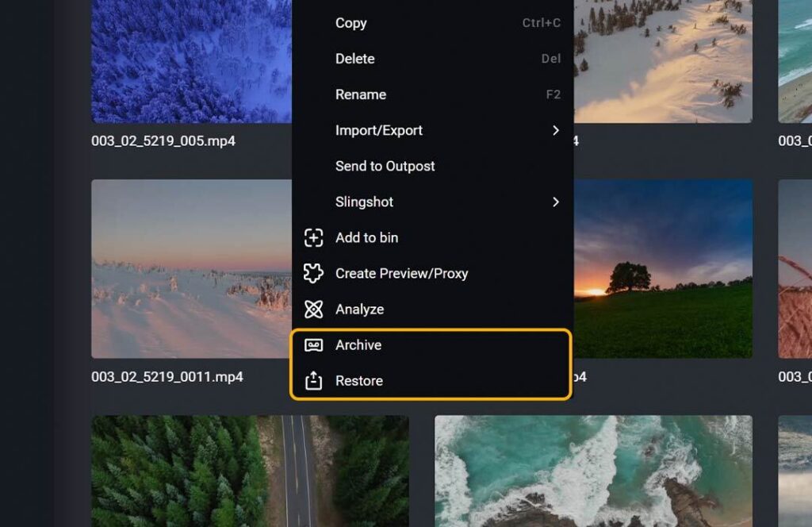Viewport: 812px width, 527px height.
Task: Click the Add to bin icon
Action: pos(313,237)
